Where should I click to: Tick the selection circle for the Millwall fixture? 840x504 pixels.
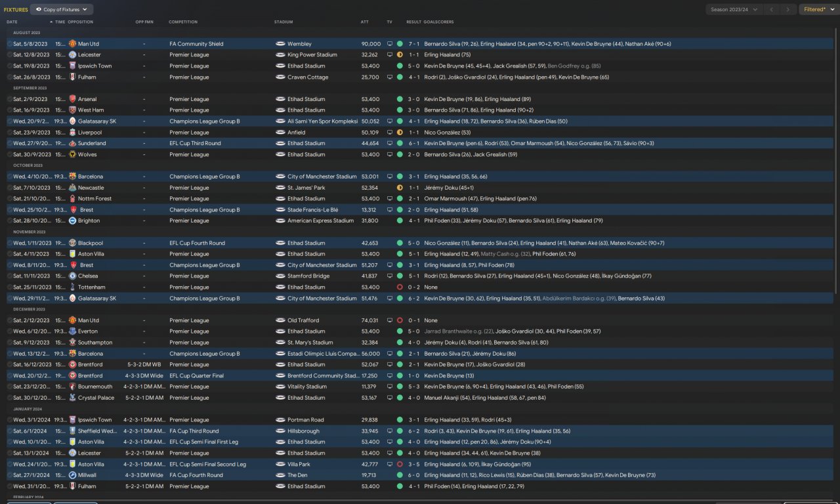tap(9, 475)
